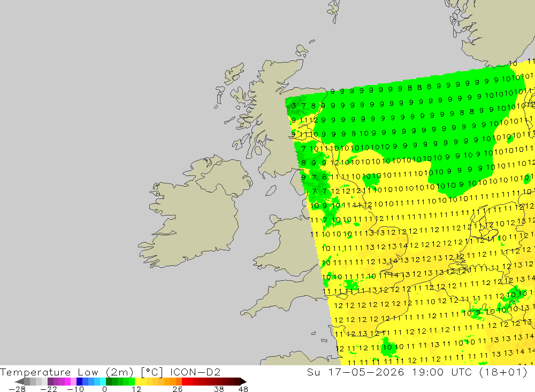
Task: Click the -22 label on the legend
Action: click(x=49, y=389)
